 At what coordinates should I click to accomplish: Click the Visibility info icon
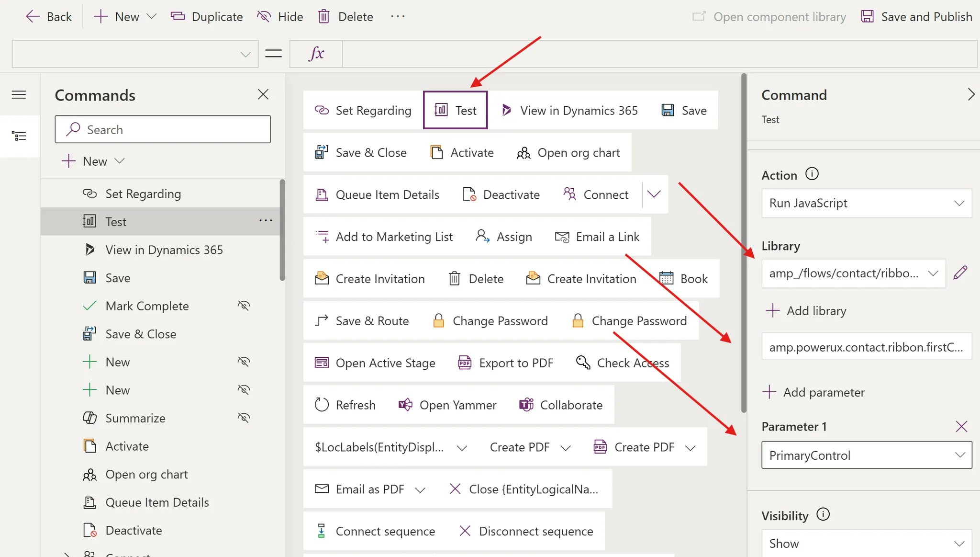point(823,514)
